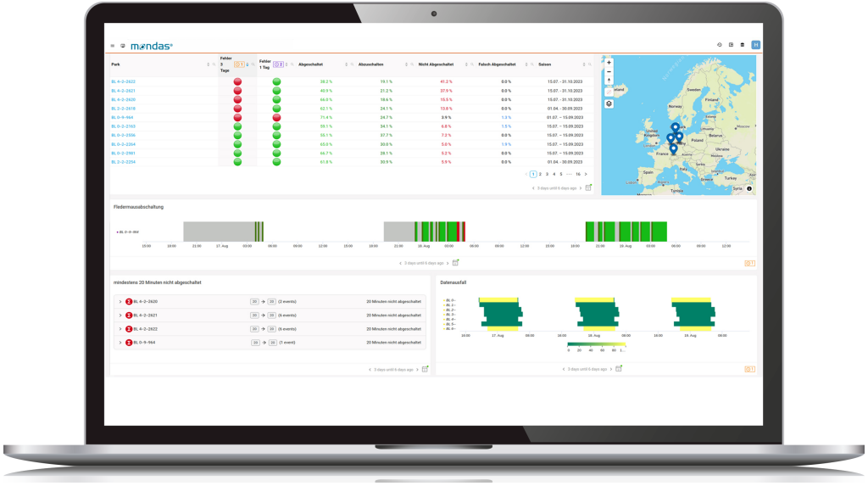Sort by the Falsch Abgeschaltet column
868x486 pixels.
526,64
